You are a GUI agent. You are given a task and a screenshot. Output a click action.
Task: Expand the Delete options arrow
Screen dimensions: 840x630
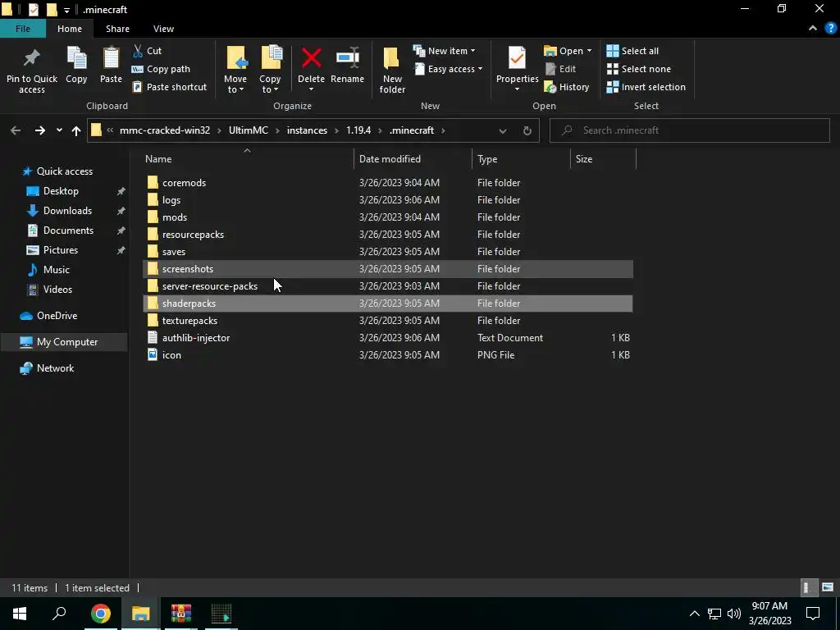point(311,89)
